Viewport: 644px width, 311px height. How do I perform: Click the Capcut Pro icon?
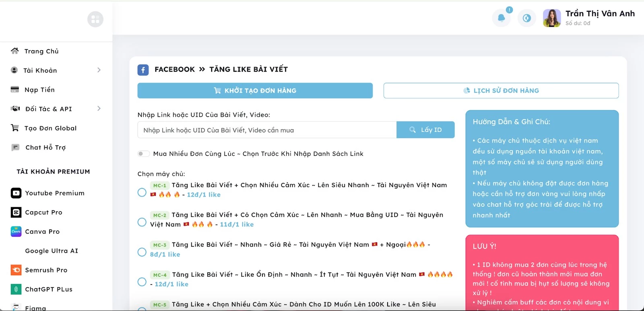point(16,212)
